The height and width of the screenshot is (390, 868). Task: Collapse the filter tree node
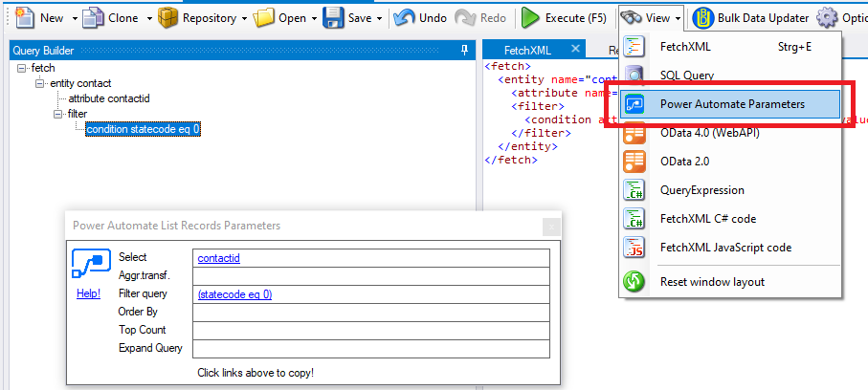click(x=57, y=114)
